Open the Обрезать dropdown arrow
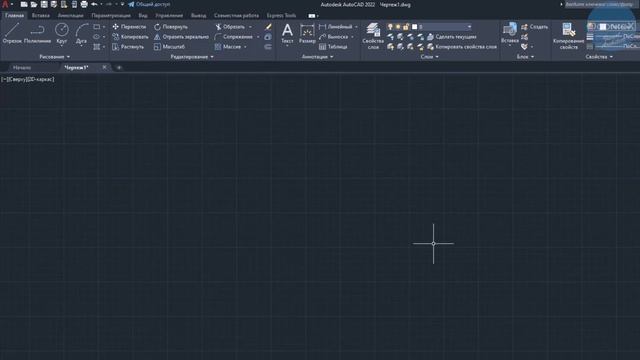This screenshot has width=640, height=360. 250,27
